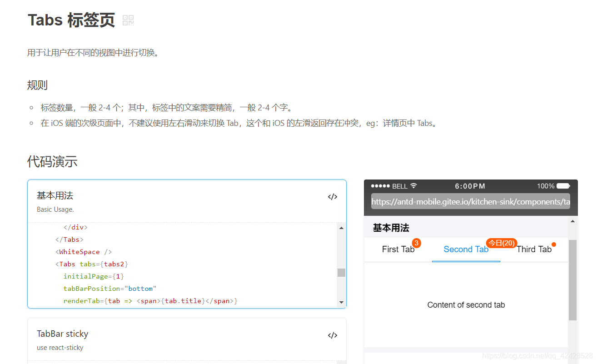
Task: Click the code box scrollbar thumb
Action: tap(341, 273)
